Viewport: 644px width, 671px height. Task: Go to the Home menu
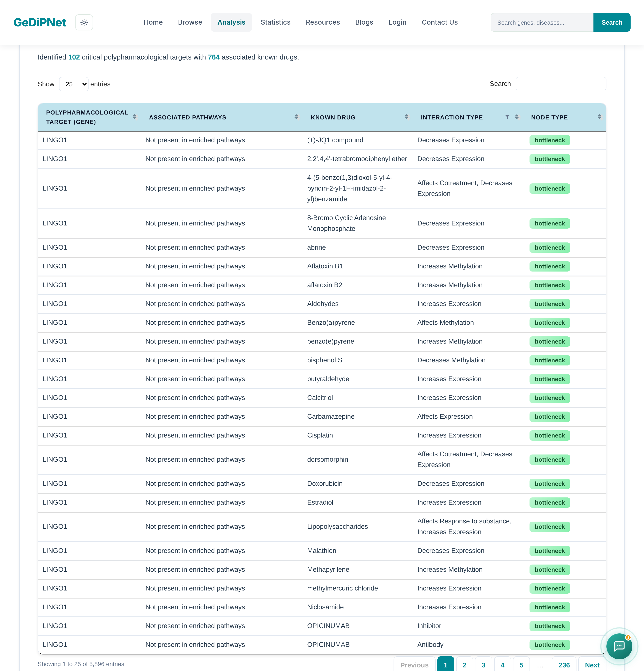(x=153, y=22)
